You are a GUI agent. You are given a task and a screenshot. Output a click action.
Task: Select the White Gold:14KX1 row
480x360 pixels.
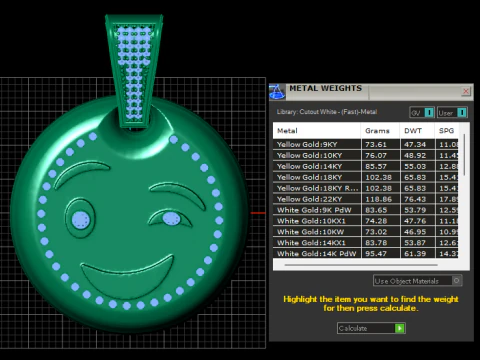(366, 243)
